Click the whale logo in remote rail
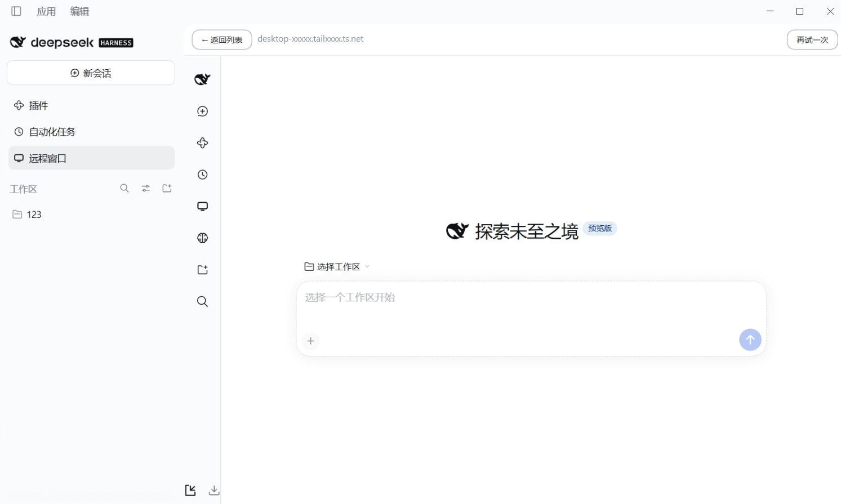841x504 pixels. pos(203,79)
